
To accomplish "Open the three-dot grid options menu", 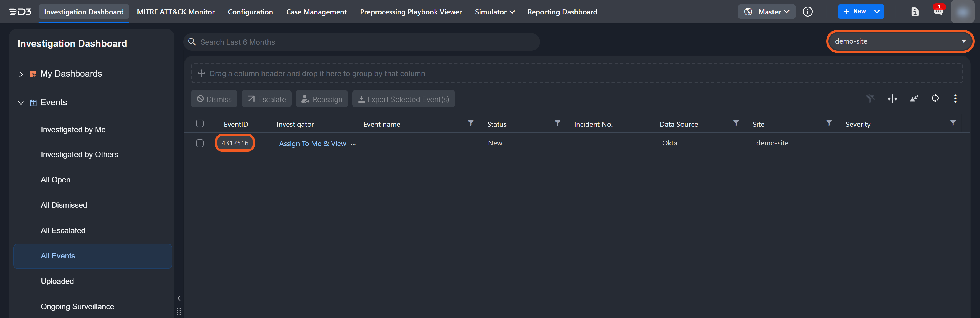I will pos(955,99).
